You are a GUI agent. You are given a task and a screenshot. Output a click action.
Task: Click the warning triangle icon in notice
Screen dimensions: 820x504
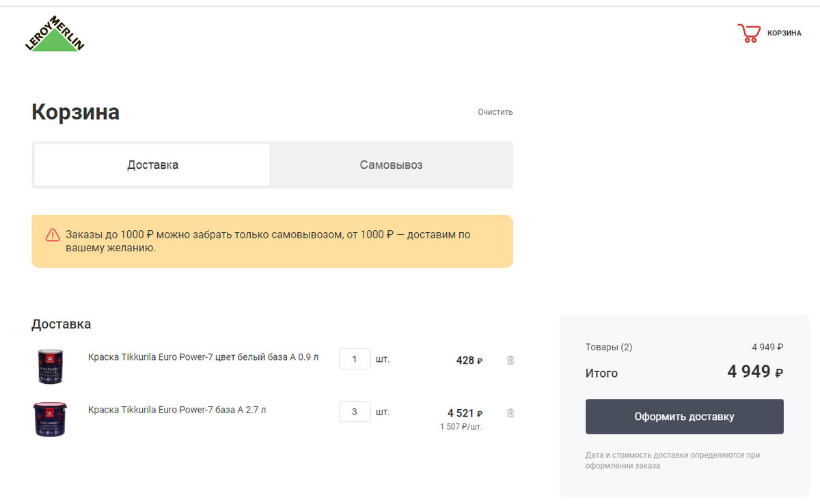pos(53,235)
